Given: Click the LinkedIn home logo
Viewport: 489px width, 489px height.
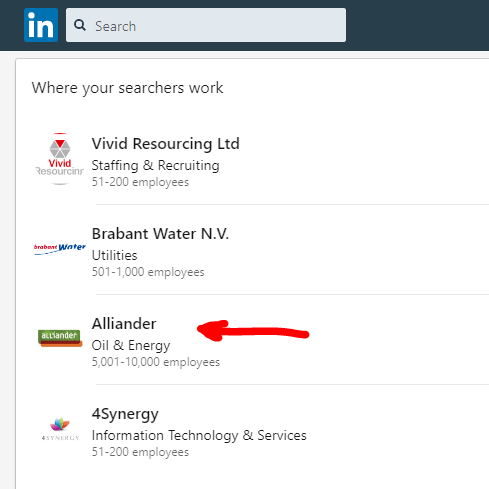Looking at the screenshot, I should (x=41, y=25).
